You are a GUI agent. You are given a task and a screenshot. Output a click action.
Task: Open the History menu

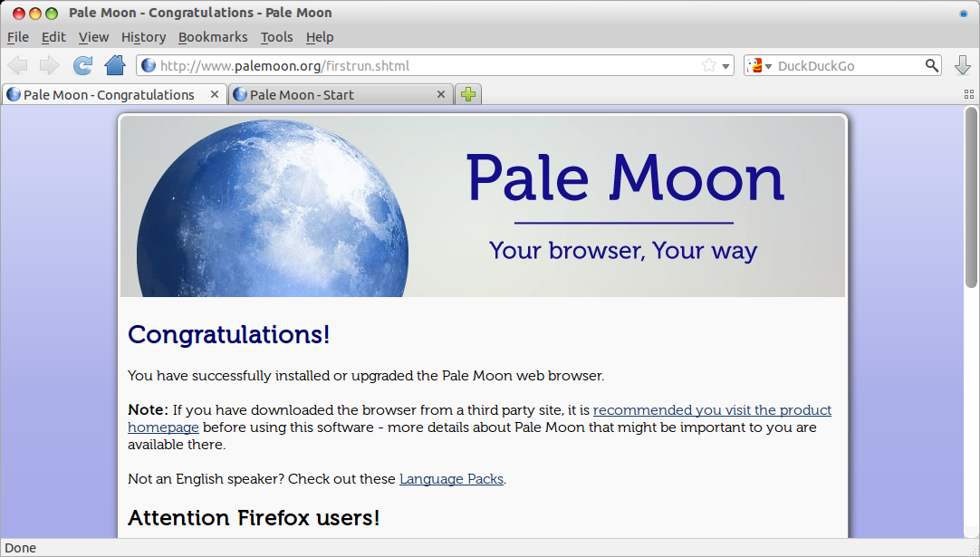[143, 37]
